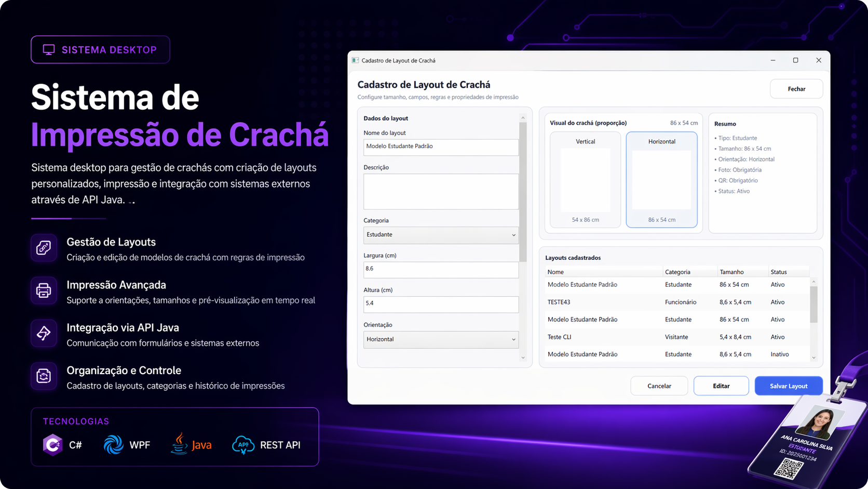Click the C# technology logo
Image resolution: width=868 pixels, height=489 pixels.
52,445
